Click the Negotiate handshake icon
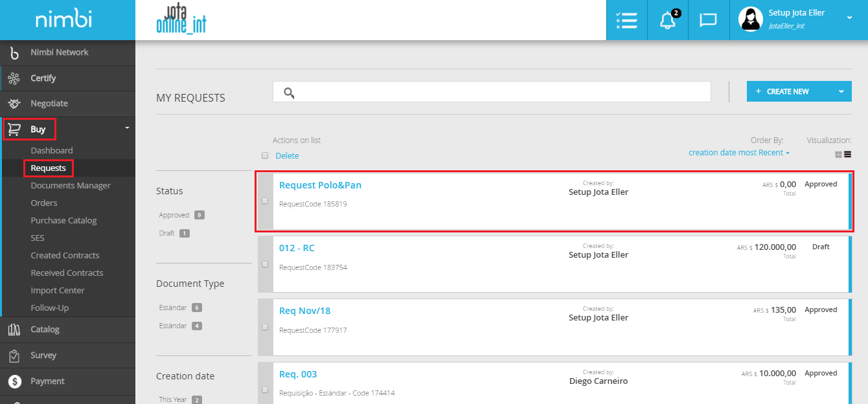868x404 pixels. (x=14, y=104)
